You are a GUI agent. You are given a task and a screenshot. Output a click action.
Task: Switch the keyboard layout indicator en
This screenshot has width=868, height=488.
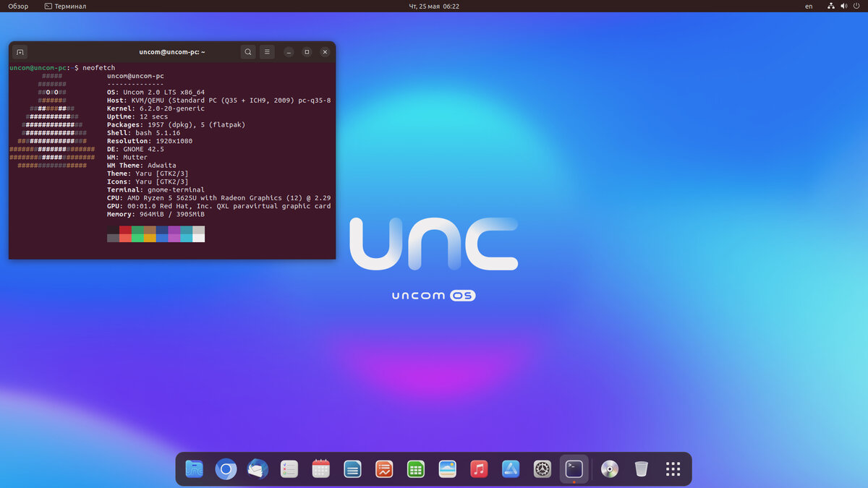[x=809, y=6]
